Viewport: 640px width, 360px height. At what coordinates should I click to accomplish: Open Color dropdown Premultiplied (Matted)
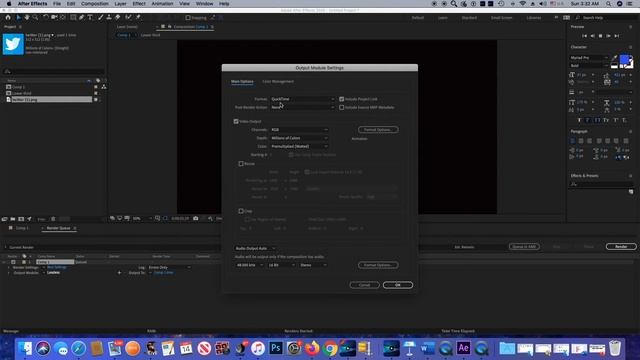click(299, 146)
